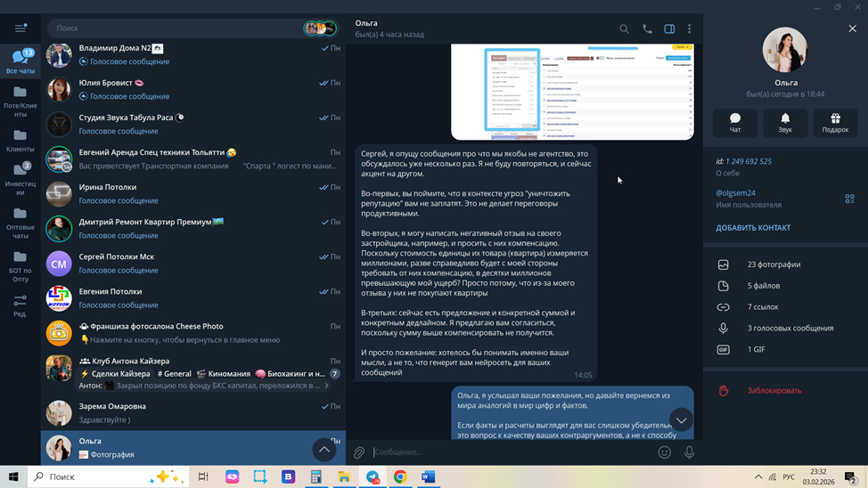The height and width of the screenshot is (488, 868).
Task: Open chat 'Студия Звука Табула Раса'
Action: (x=193, y=124)
